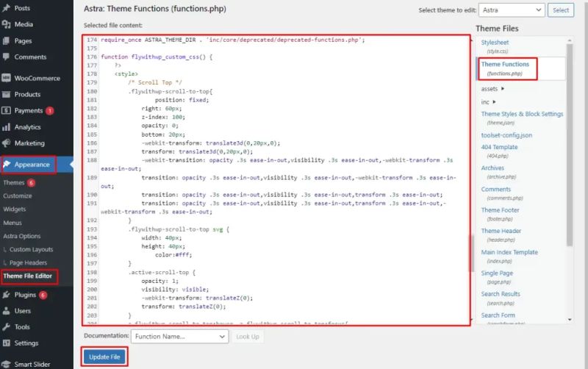This screenshot has width=588, height=369.
Task: Open Custom Layouts submenu item
Action: (31, 249)
